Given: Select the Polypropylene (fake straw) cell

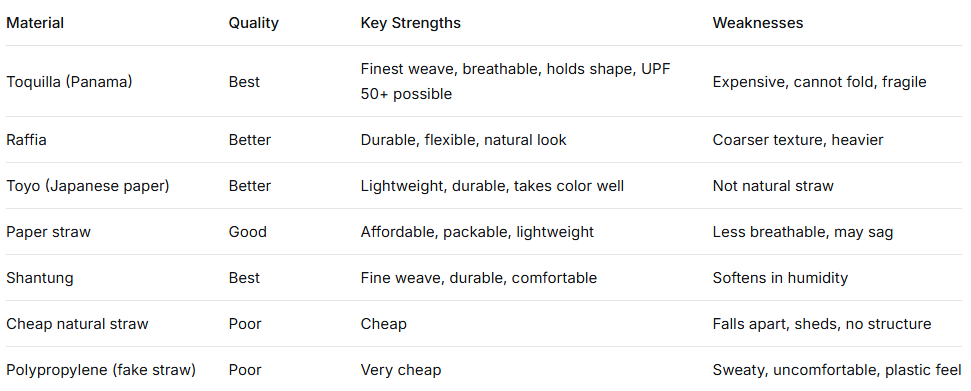Looking at the screenshot, I should (x=101, y=370).
